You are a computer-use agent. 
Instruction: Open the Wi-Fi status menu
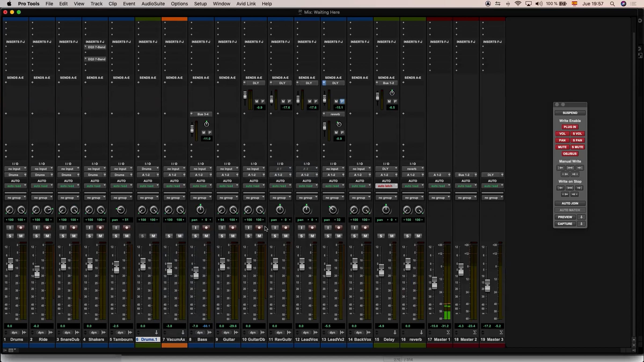click(518, 4)
